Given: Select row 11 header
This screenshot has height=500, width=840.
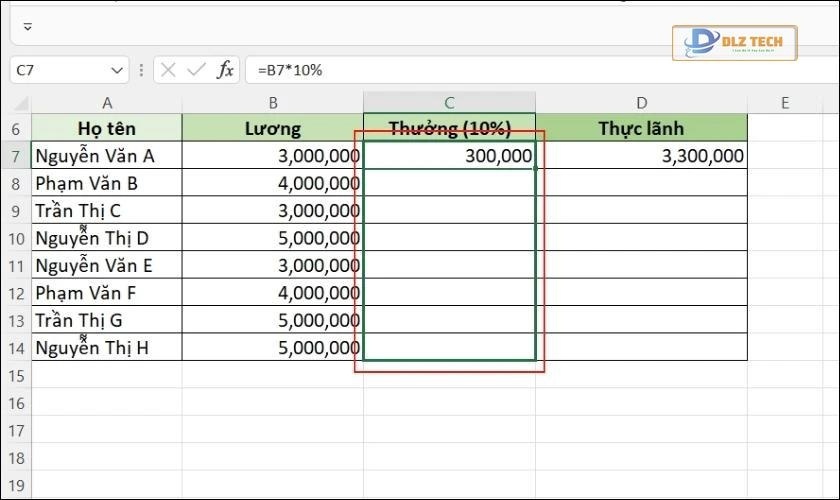Looking at the screenshot, I should [x=16, y=266].
